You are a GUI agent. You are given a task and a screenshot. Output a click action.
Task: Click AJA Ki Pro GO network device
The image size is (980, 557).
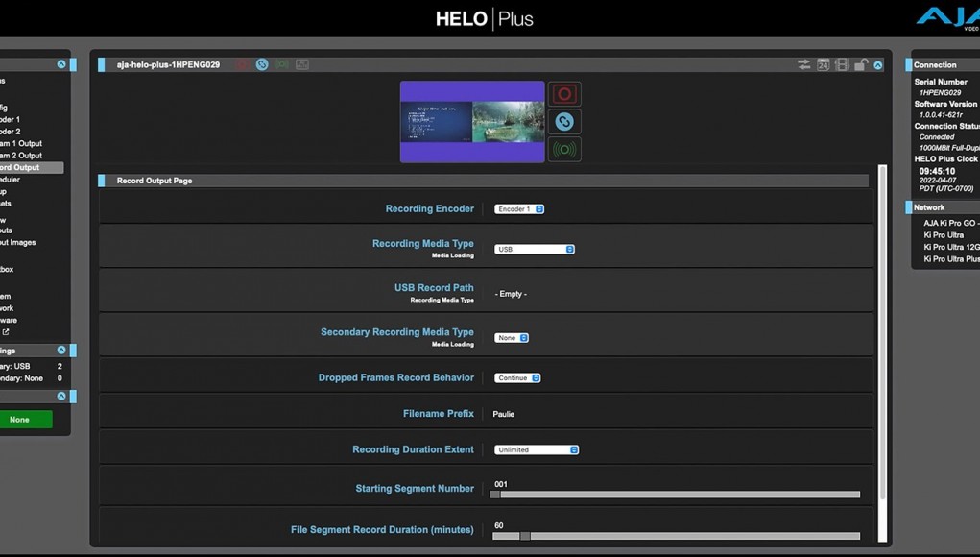pos(952,223)
